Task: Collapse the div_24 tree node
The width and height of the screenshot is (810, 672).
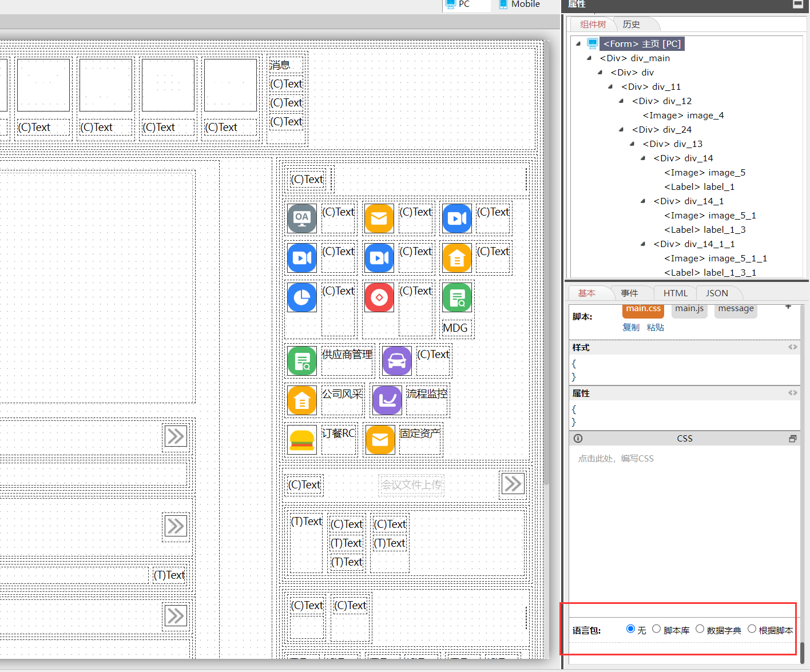Action: [x=622, y=129]
